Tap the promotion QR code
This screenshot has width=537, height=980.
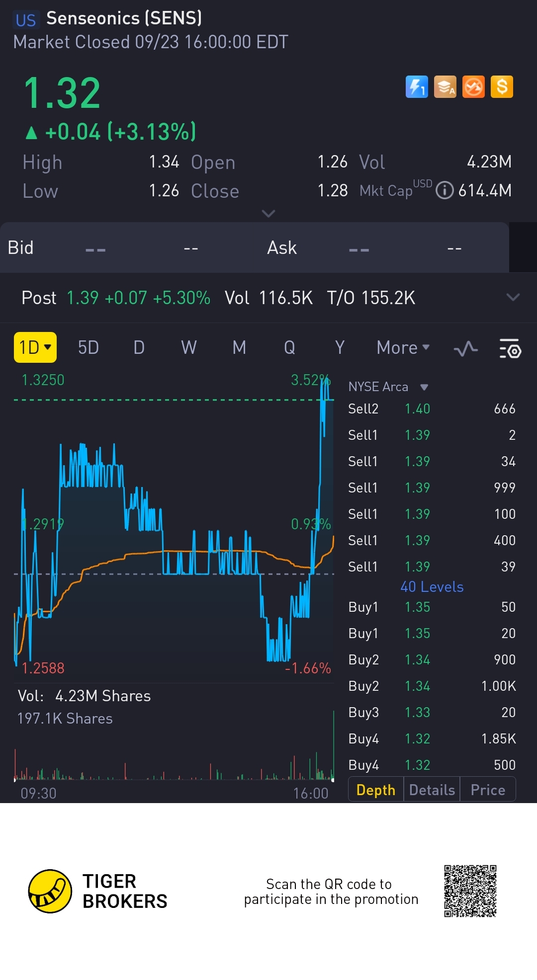pyautogui.click(x=470, y=891)
